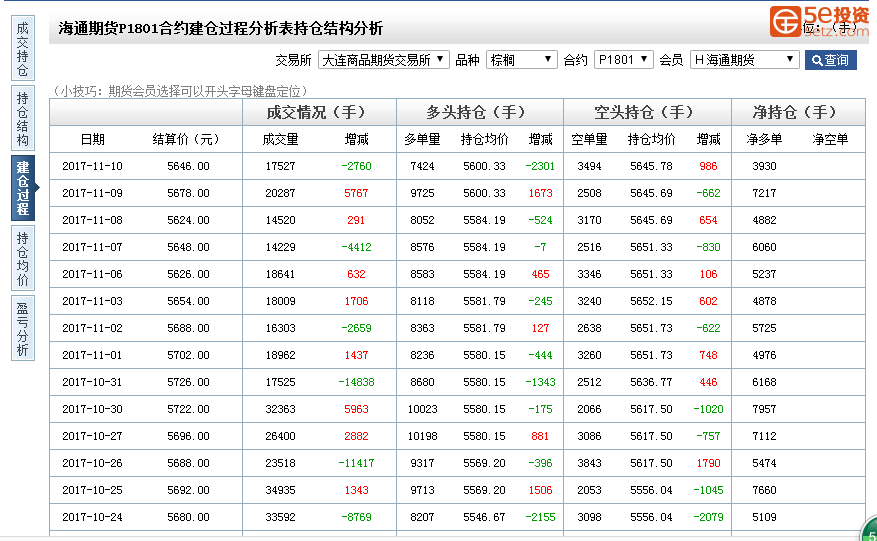Switch to the 持仓均价 side tab
Viewport: 877px width, 541px height.
pyautogui.click(x=22, y=258)
